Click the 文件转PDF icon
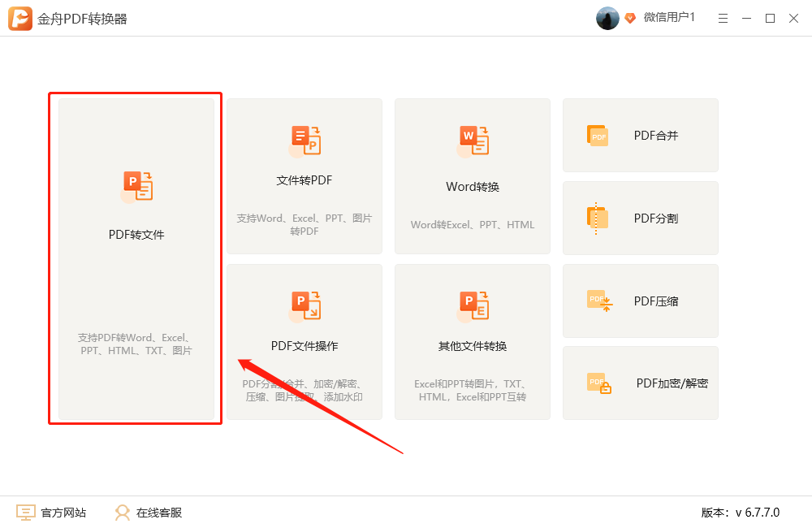 pos(305,141)
